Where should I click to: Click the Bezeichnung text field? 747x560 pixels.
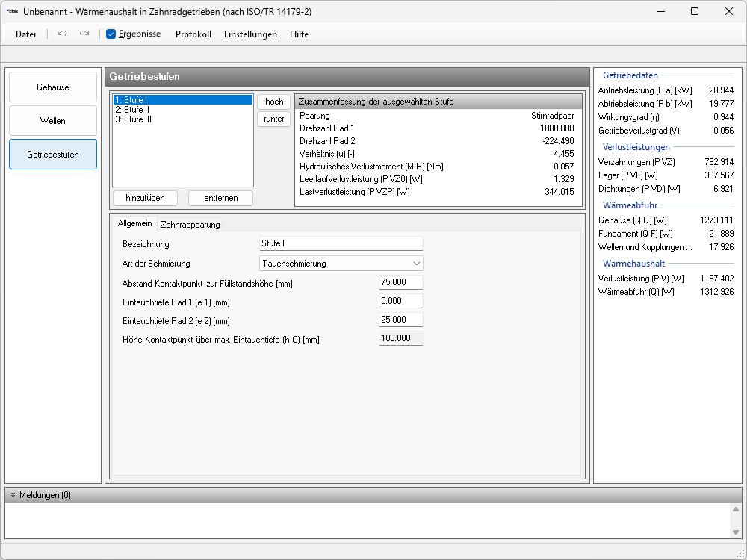coord(341,243)
